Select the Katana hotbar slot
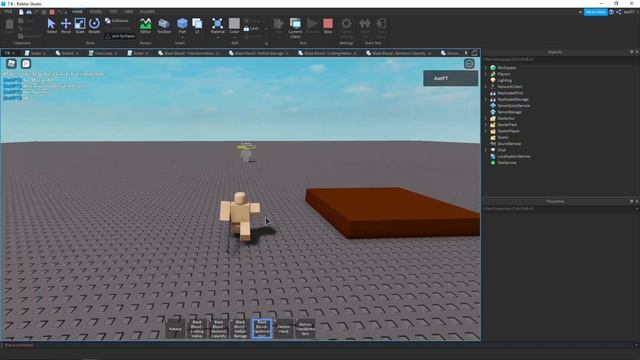This screenshot has height=360, width=640. coord(175,329)
